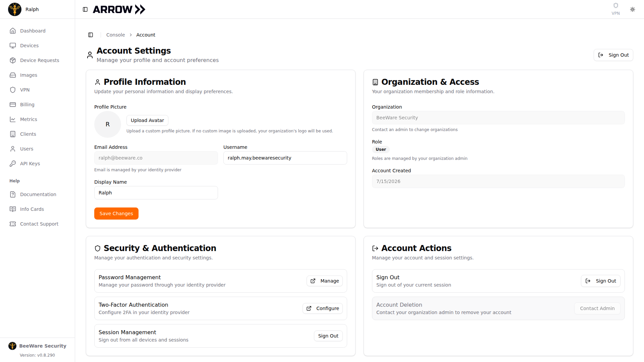Click the Dashboard home icon in sidebar
The height and width of the screenshot is (362, 644).
[13, 31]
